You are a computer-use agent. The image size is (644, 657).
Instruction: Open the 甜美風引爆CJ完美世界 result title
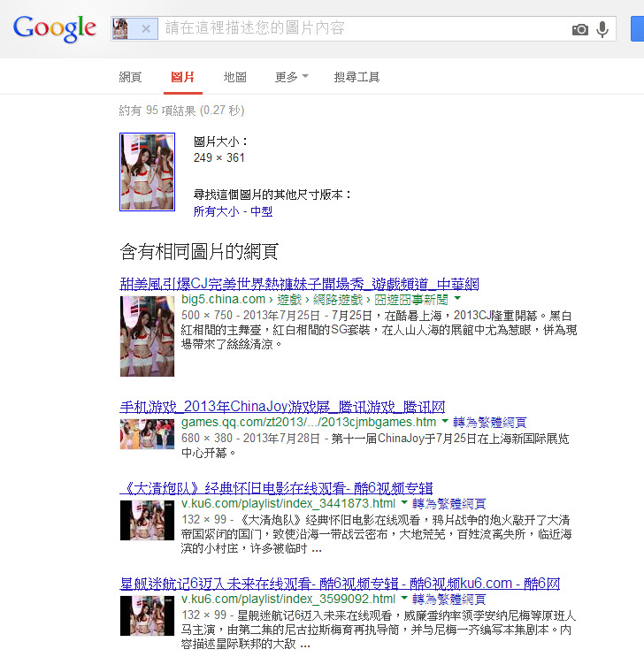click(299, 284)
